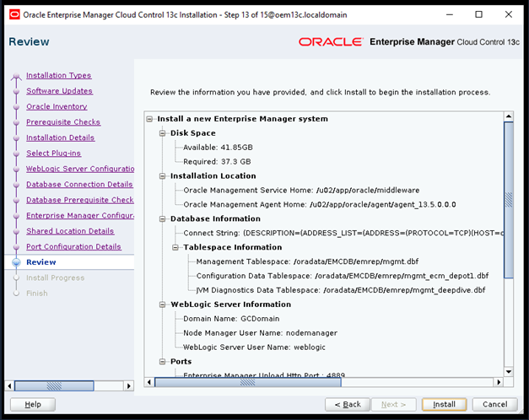The height and width of the screenshot is (420, 529).
Task: Go to Port Configuration Details step
Action: [74, 246]
